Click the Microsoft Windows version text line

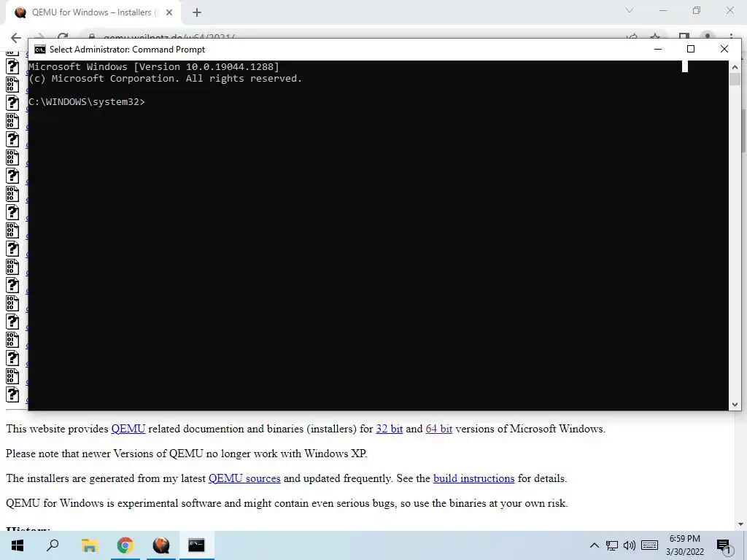coord(154,67)
